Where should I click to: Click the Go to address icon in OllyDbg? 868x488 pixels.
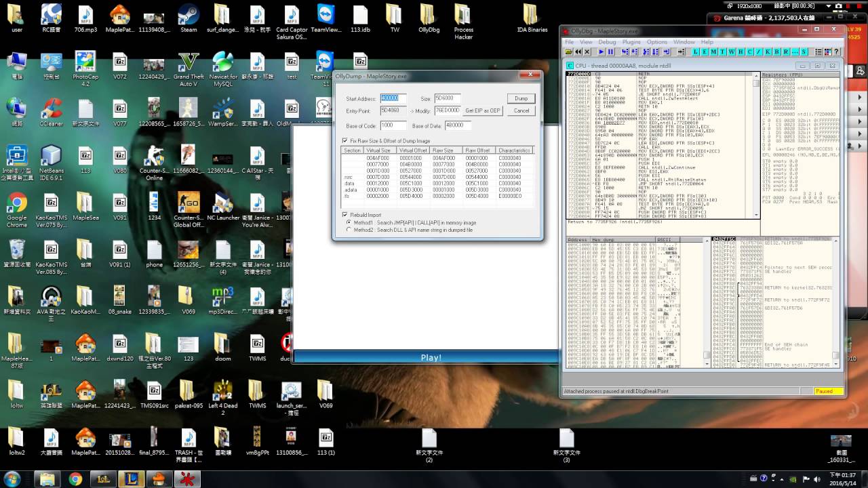[x=681, y=52]
